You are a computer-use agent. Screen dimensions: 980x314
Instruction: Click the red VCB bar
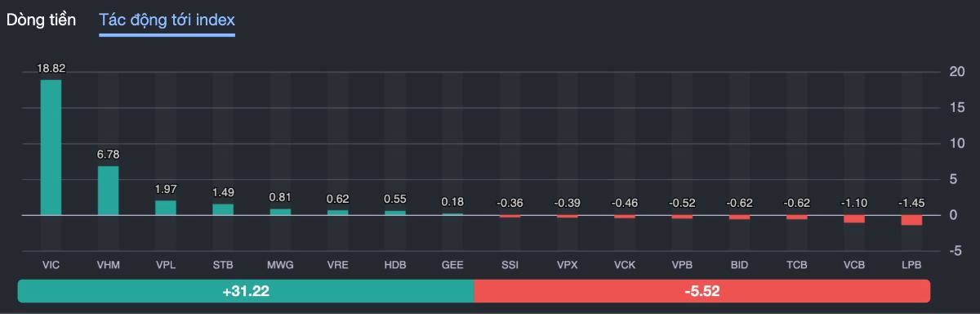pos(854,219)
